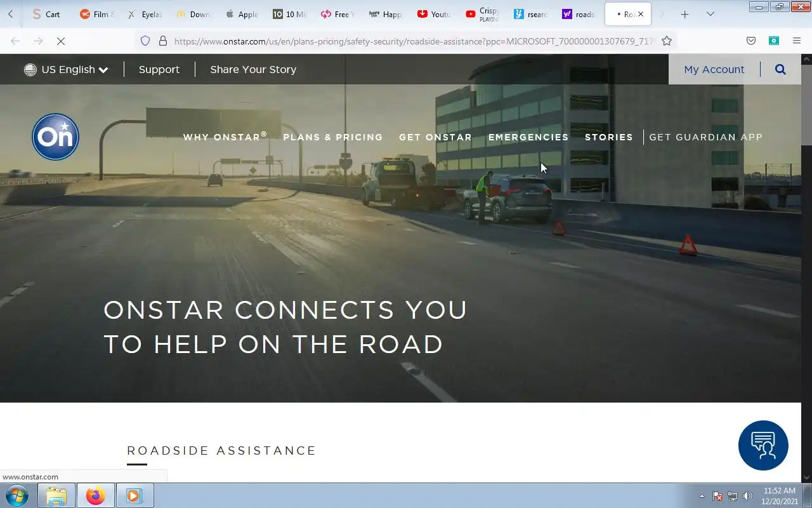Click the Show desktop button
Image resolution: width=812 pixels, height=508 pixels.
(x=808, y=496)
